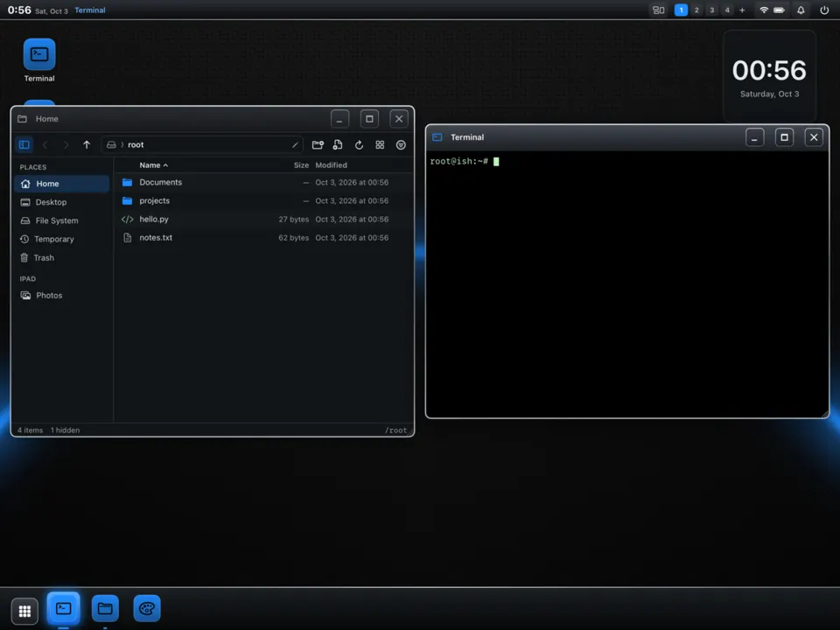Screen dimensions: 840x630
Task: Switch to grid view
Action: pyautogui.click(x=380, y=144)
